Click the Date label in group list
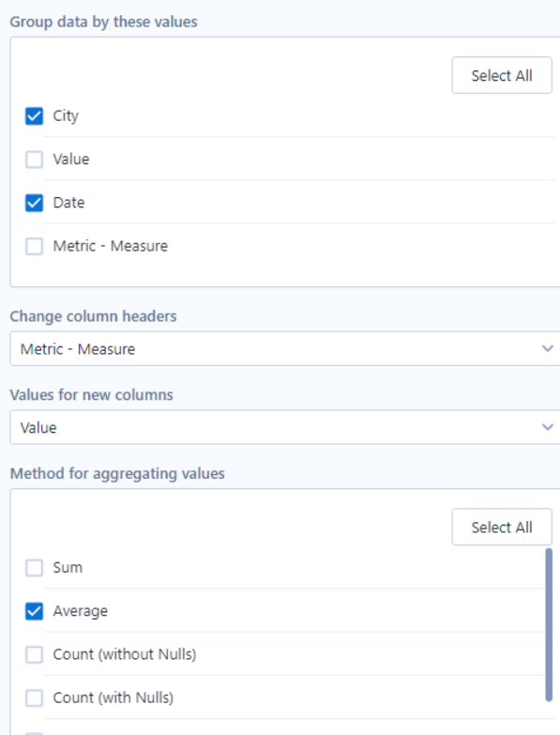The image size is (560, 735). [x=68, y=203]
